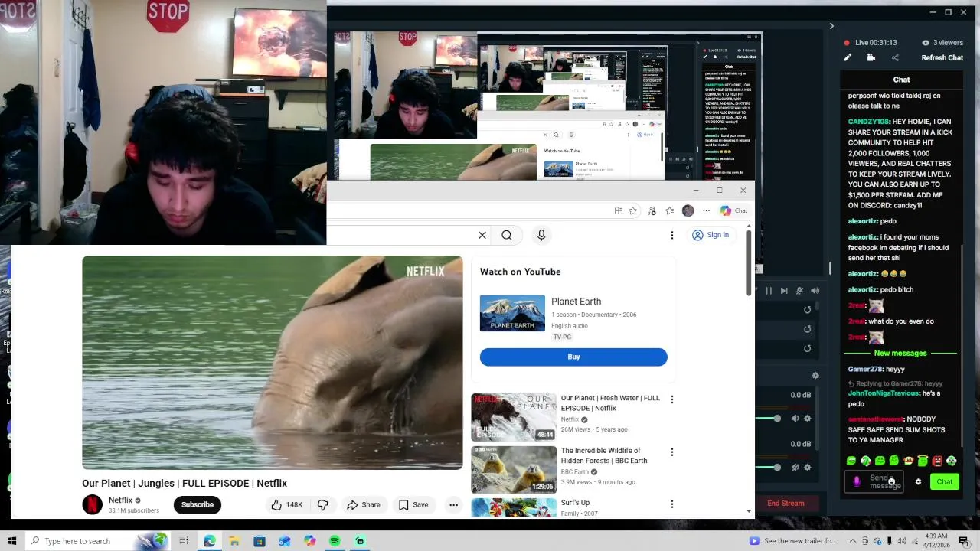
Task: Click the Share button under the video
Action: (x=363, y=504)
